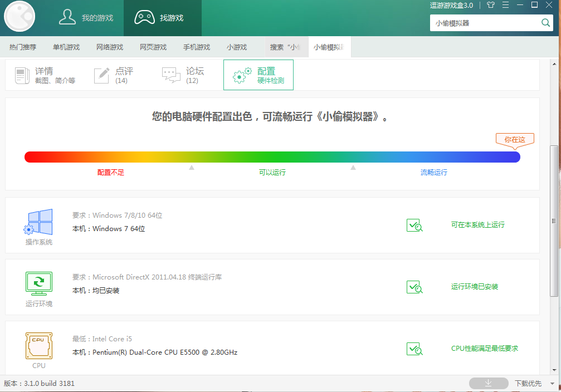Viewport: 561px width, 392px height.
Task: Click the 你在这 marker bubble
Action: (515, 140)
